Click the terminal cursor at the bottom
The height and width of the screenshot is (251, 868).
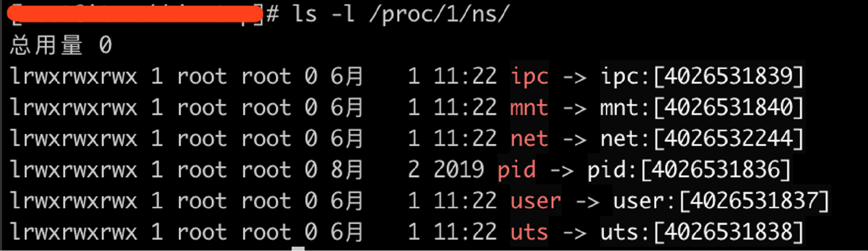point(298,248)
